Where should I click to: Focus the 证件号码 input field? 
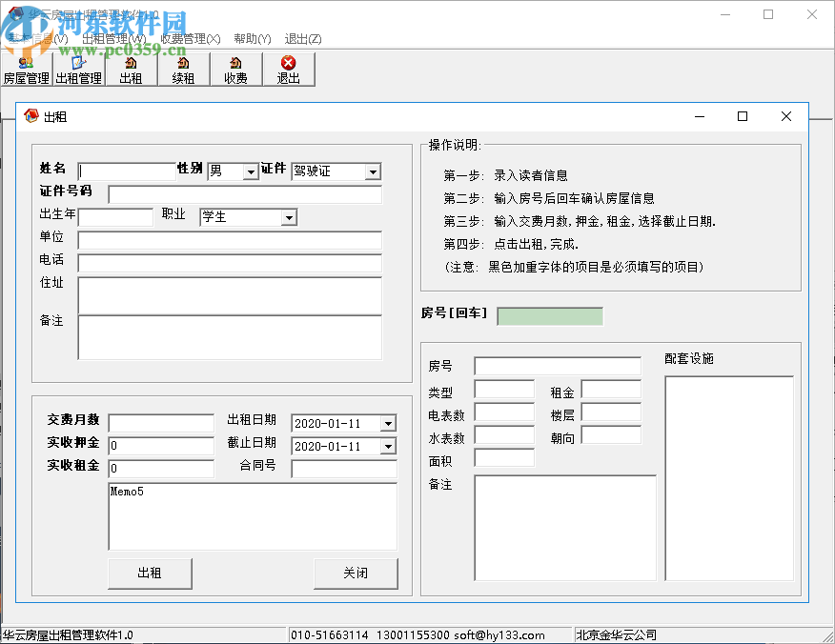click(x=245, y=194)
